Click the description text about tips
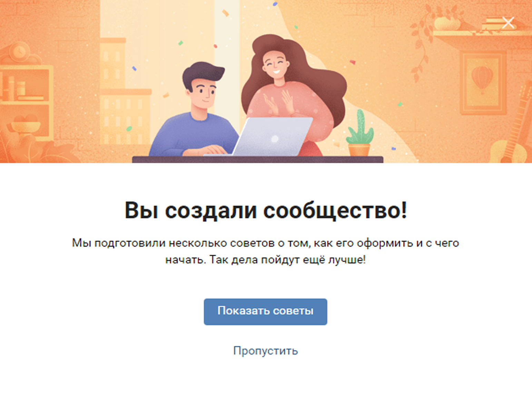Viewport: 532px width, 398px height. (x=265, y=251)
